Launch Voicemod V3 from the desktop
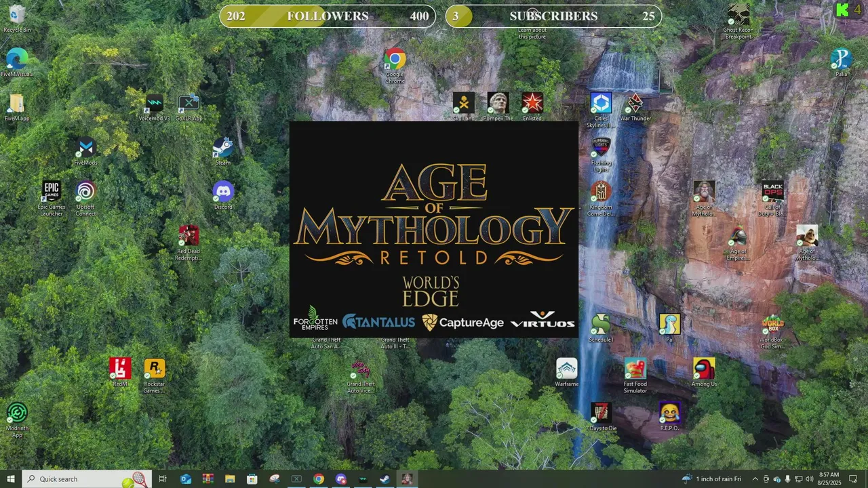Screen dimensions: 868x488 pyautogui.click(x=155, y=107)
